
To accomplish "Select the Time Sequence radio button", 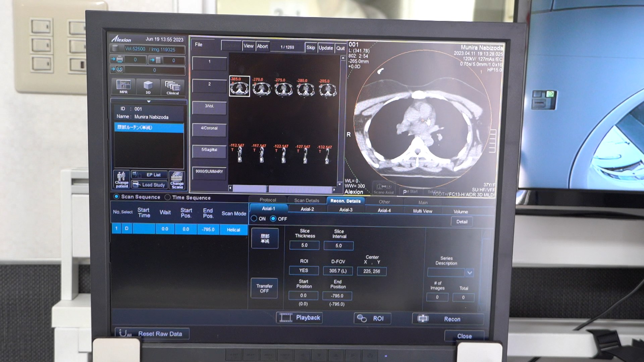I will pyautogui.click(x=167, y=197).
